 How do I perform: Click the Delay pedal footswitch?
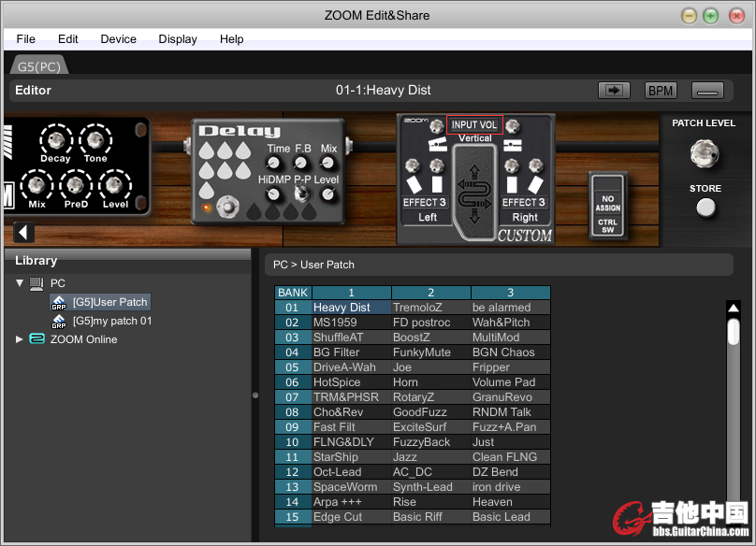[227, 208]
